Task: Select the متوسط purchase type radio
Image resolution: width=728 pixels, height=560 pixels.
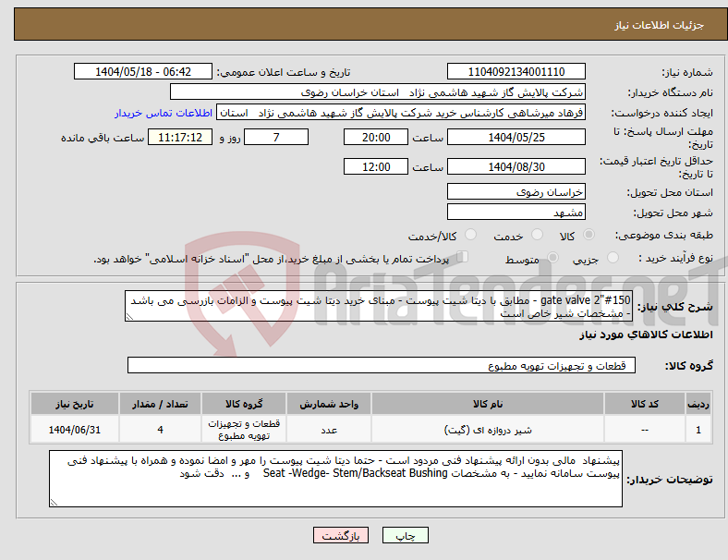Action: click(x=553, y=257)
